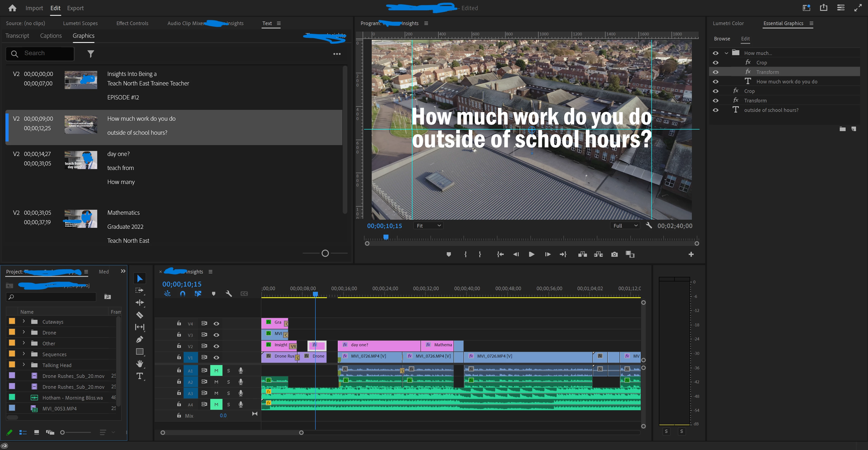
Task: Switch to the Captions tab
Action: [51, 36]
